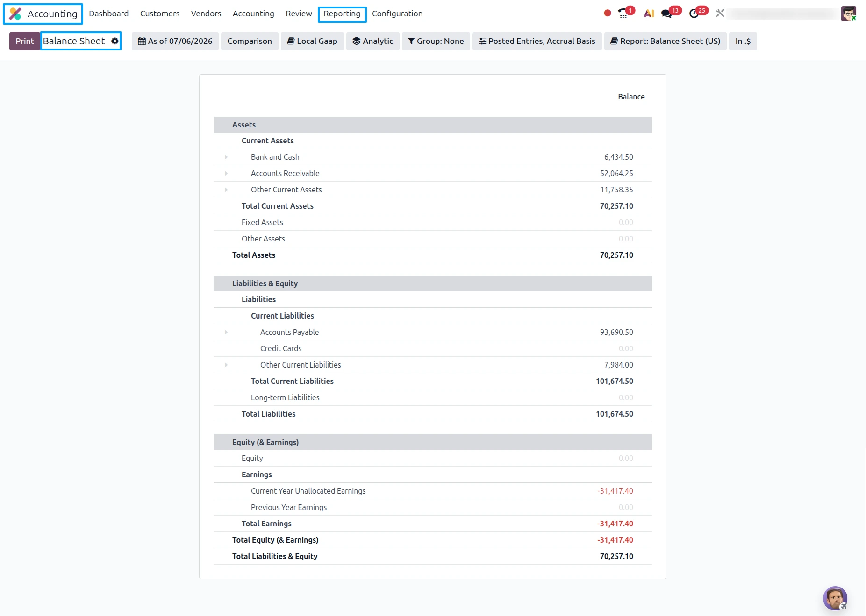Click the 11,758.35 balance value

coord(616,190)
